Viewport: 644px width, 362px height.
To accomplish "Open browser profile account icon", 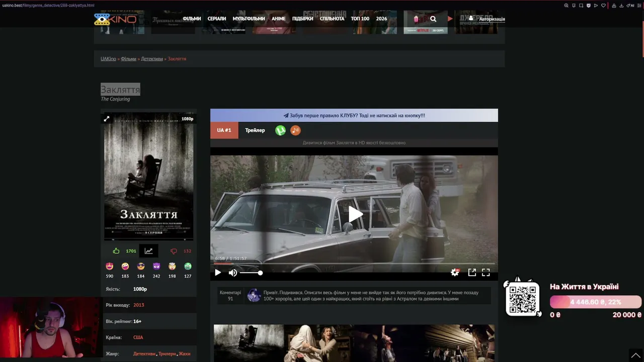I will 614,6.
